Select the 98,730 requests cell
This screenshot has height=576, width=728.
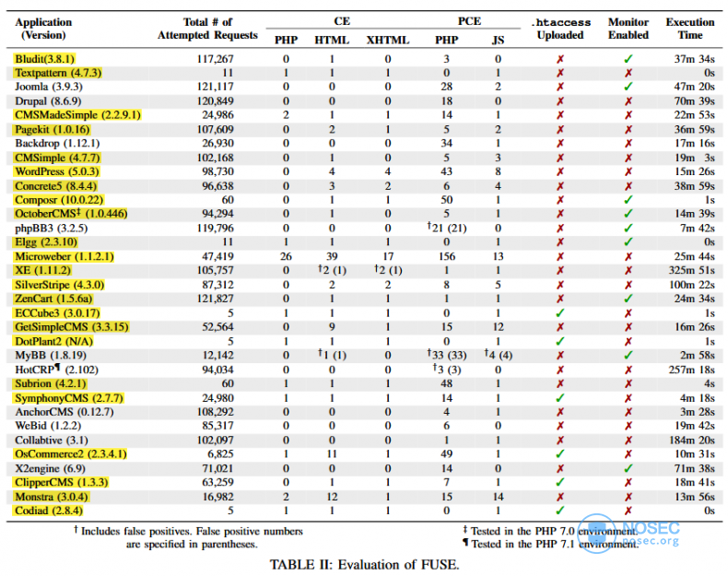[x=217, y=171]
